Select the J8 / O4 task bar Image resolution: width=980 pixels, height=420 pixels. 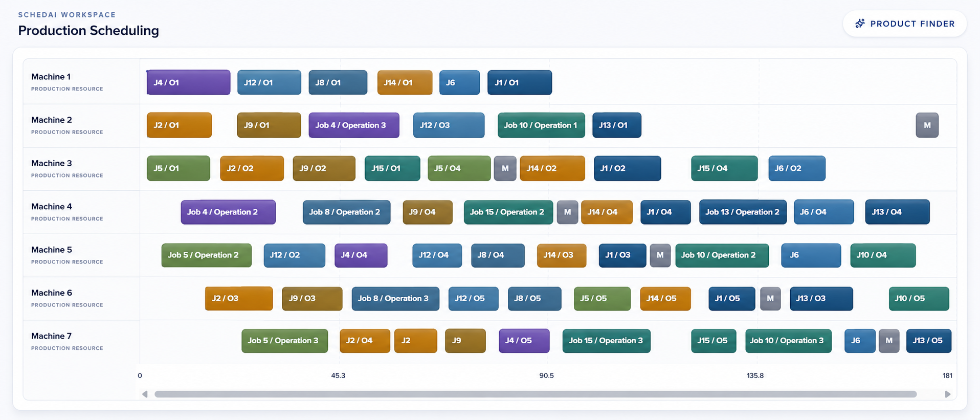(498, 255)
